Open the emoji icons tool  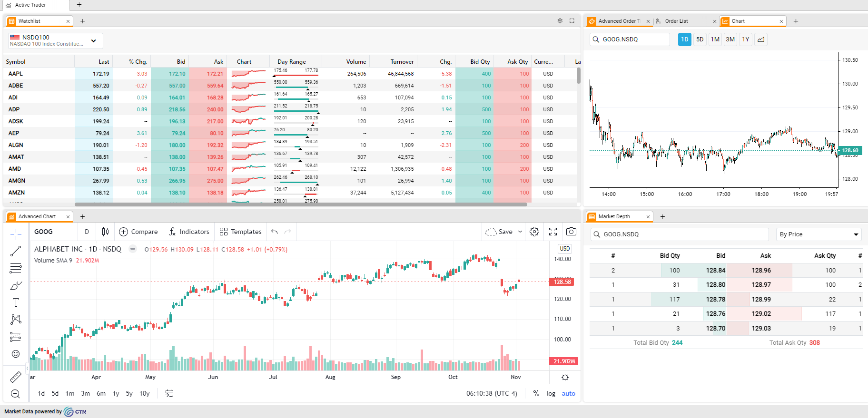tap(16, 354)
